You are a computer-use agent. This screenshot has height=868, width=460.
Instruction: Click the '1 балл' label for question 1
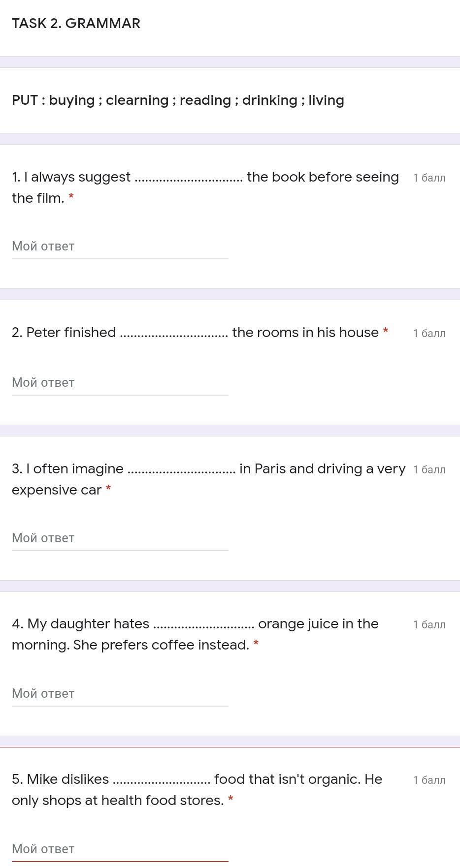click(x=429, y=178)
